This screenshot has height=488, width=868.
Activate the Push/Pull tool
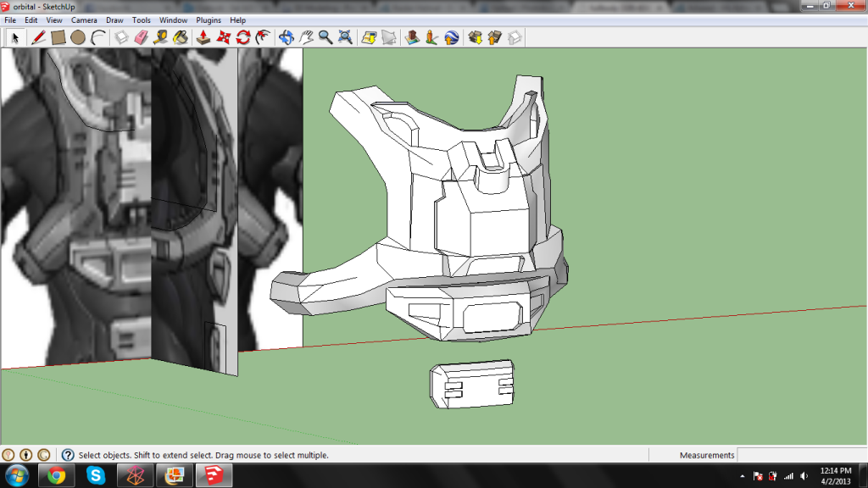coord(203,37)
